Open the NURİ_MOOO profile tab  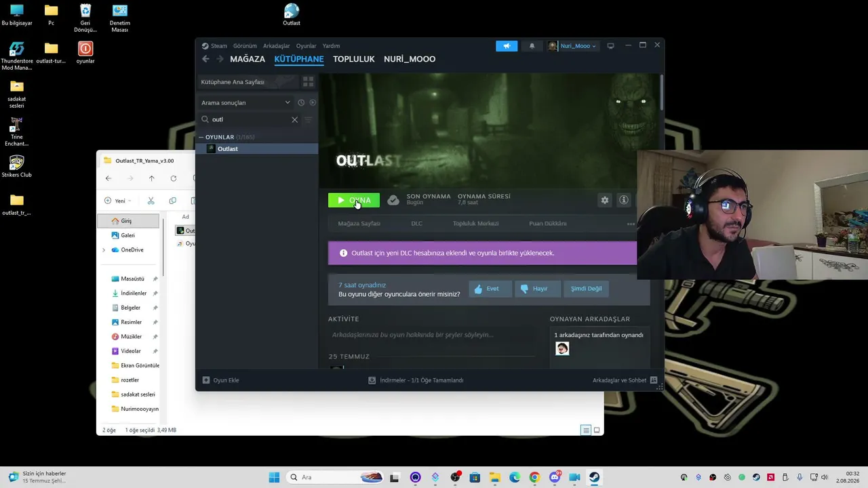[x=410, y=59]
